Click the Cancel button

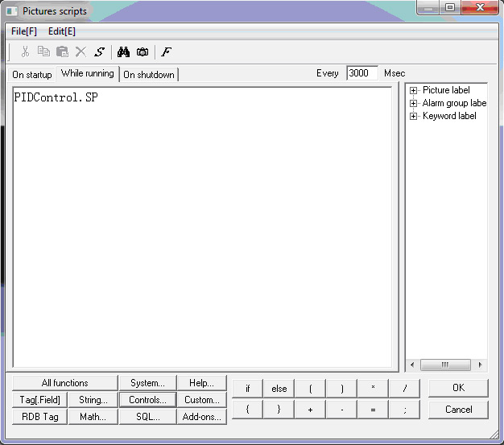[458, 410]
